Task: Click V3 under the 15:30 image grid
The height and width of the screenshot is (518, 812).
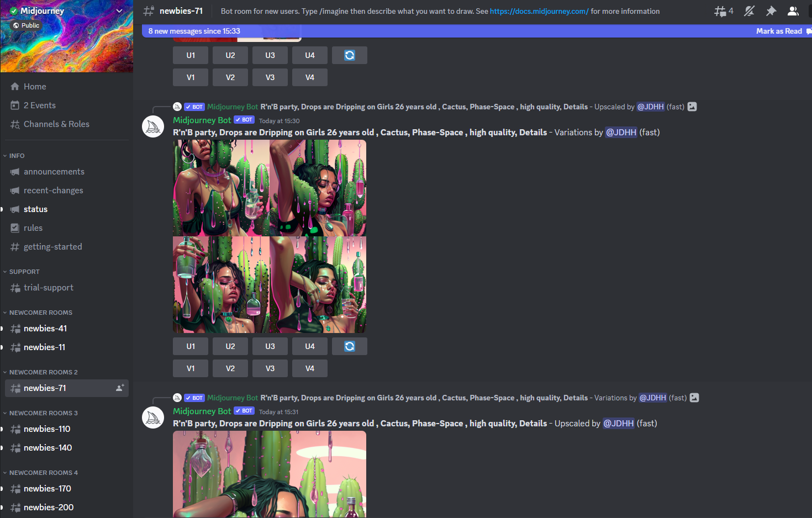Action: 270,368
